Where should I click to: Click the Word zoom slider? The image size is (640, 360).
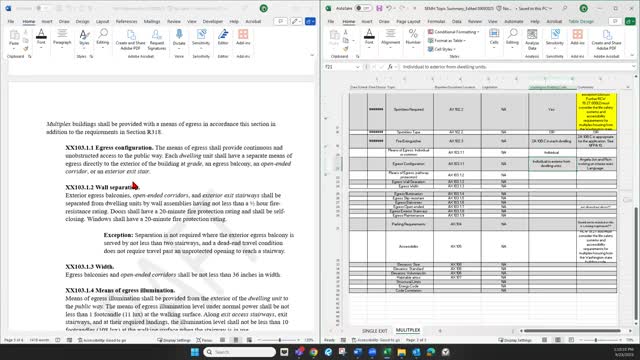coord(280,340)
